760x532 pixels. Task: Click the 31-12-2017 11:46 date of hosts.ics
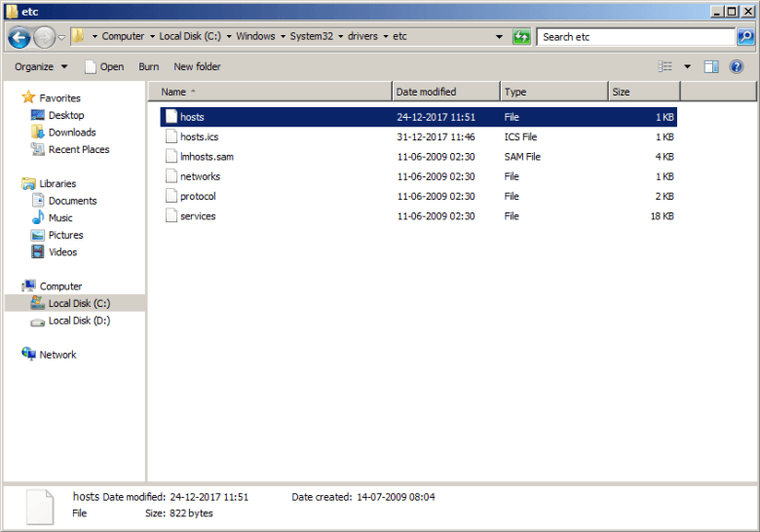click(x=436, y=136)
